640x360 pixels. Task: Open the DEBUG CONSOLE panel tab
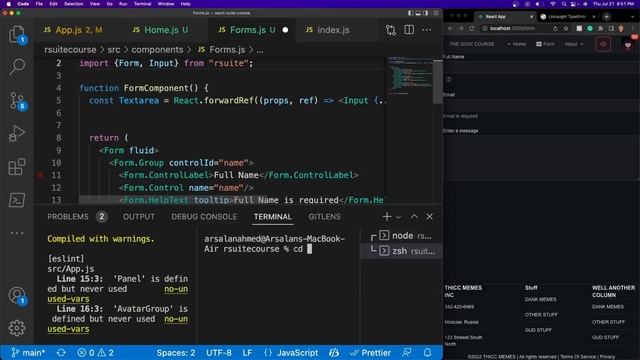(204, 217)
